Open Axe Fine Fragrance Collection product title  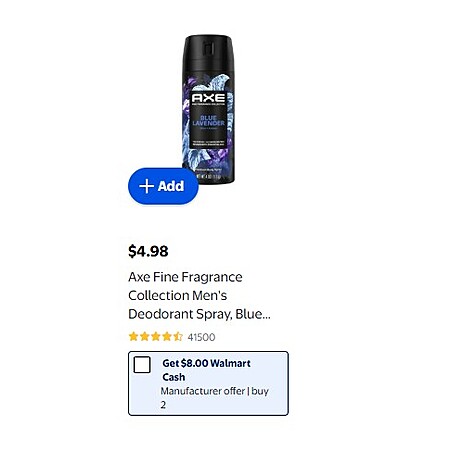pyautogui.click(x=199, y=296)
